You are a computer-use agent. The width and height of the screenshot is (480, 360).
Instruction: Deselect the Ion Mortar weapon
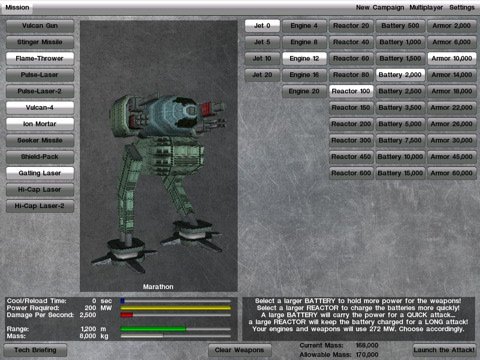[x=40, y=124]
